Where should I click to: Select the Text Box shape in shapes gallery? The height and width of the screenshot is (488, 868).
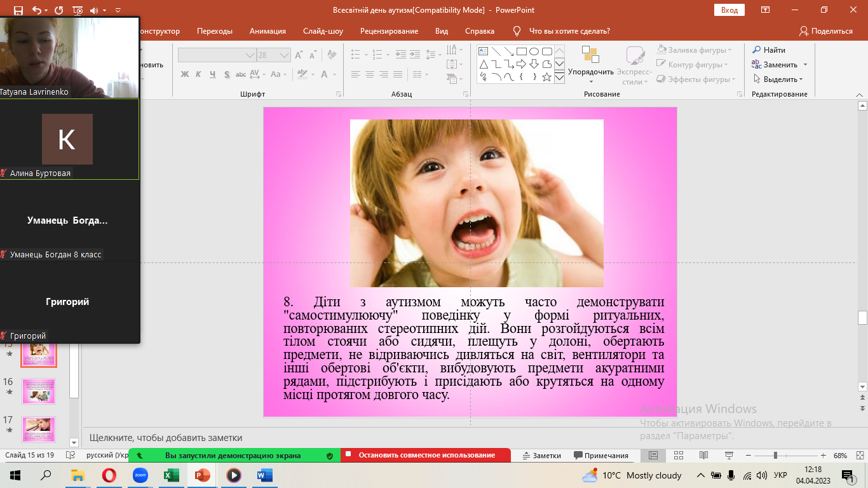(x=483, y=51)
